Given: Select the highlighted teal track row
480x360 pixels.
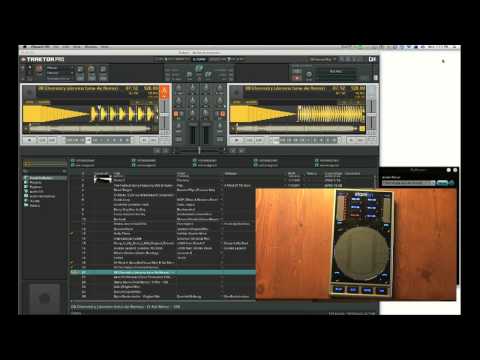Looking at the screenshot, I should pos(163,272).
